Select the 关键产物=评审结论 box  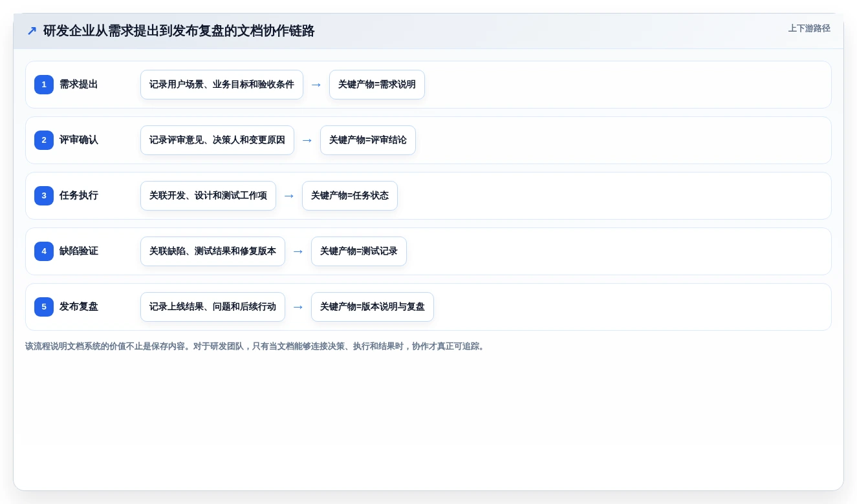(368, 140)
